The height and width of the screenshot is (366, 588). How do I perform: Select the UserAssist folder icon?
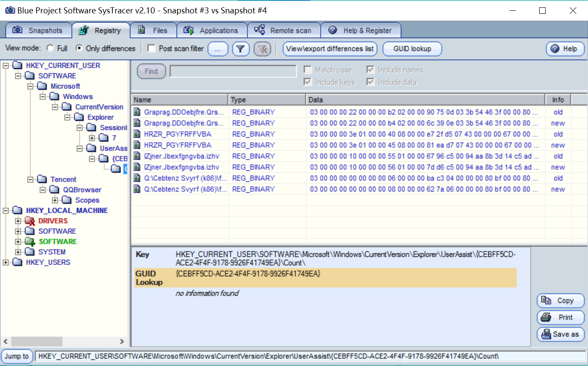[x=91, y=148]
